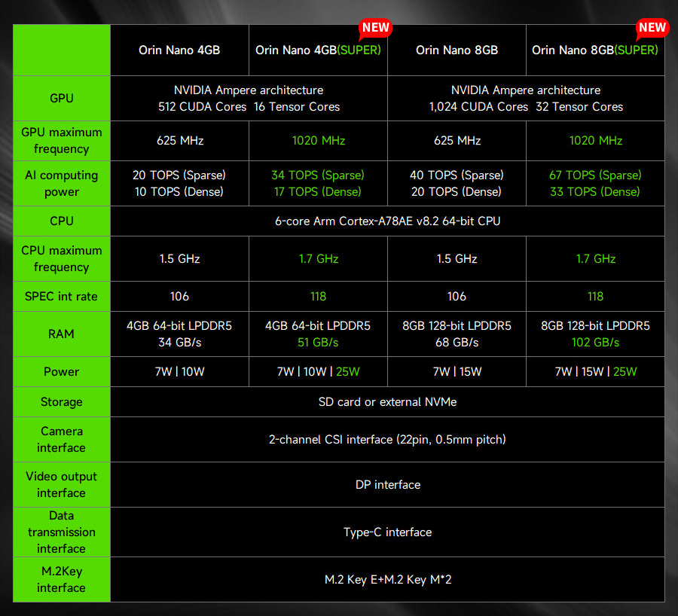Click the GPU maximum frequency row label
This screenshot has width=678, height=616.
point(62,141)
